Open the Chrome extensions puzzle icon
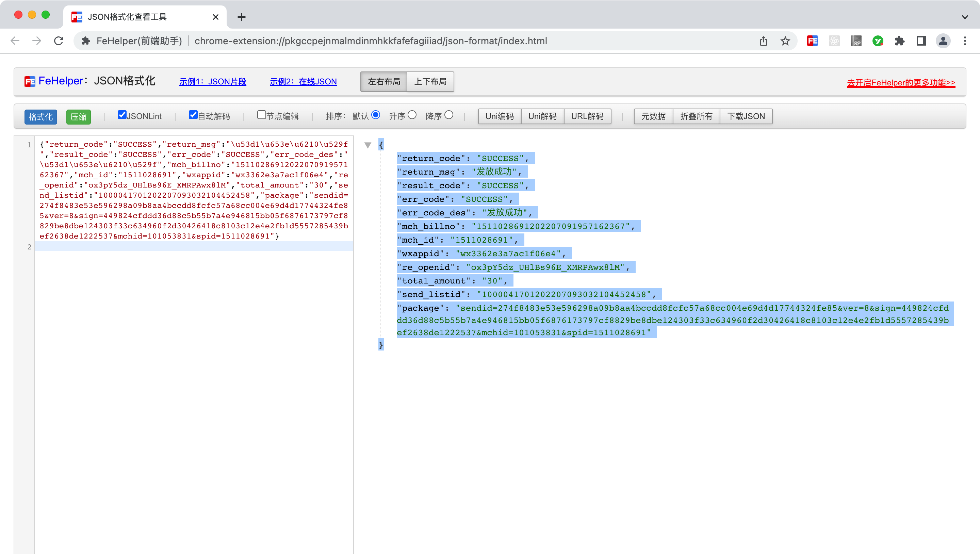This screenshot has width=980, height=554. click(x=900, y=41)
